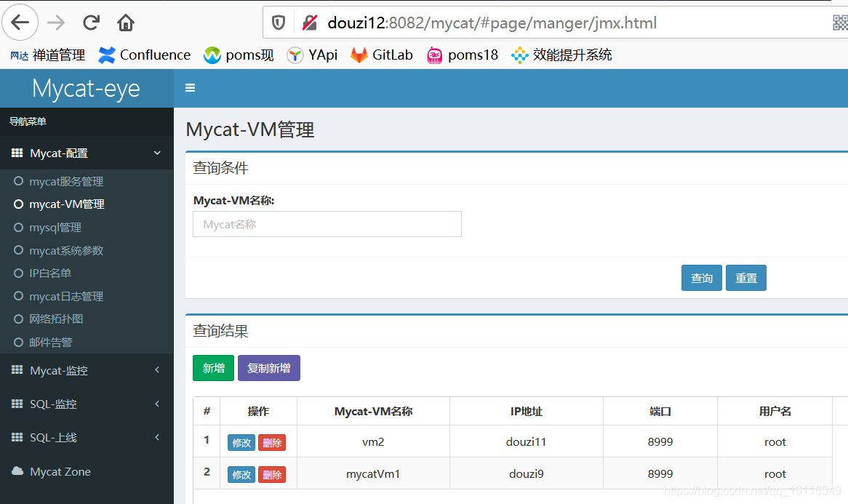The height and width of the screenshot is (504, 848).
Task: Collapse the Mycat-配置 menu chevron
Action: (157, 153)
